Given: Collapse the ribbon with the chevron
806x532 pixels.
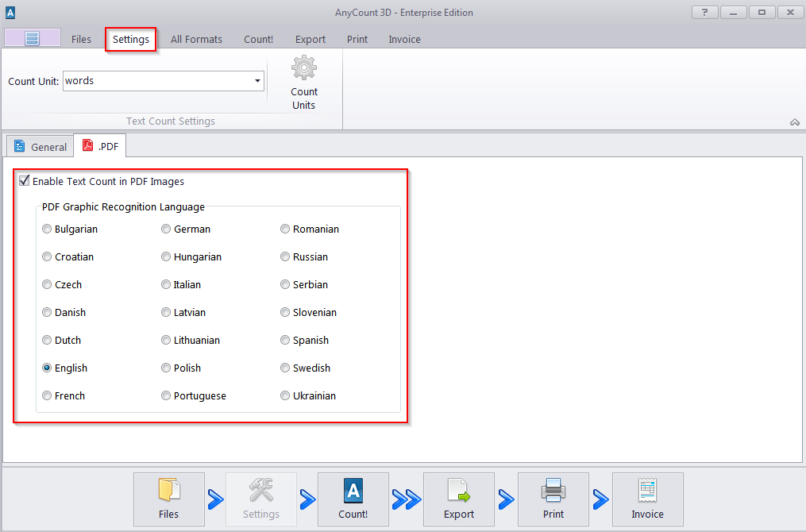Looking at the screenshot, I should (x=795, y=122).
